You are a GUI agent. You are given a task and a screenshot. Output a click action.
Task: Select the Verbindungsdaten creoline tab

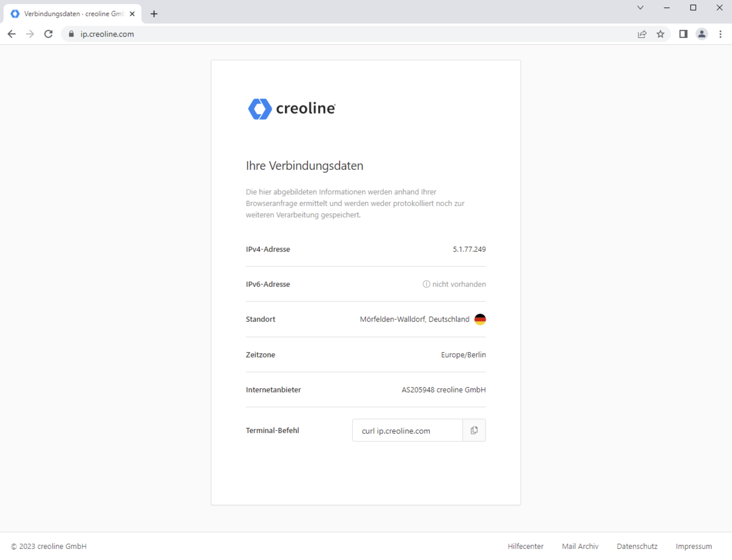pyautogui.click(x=72, y=14)
